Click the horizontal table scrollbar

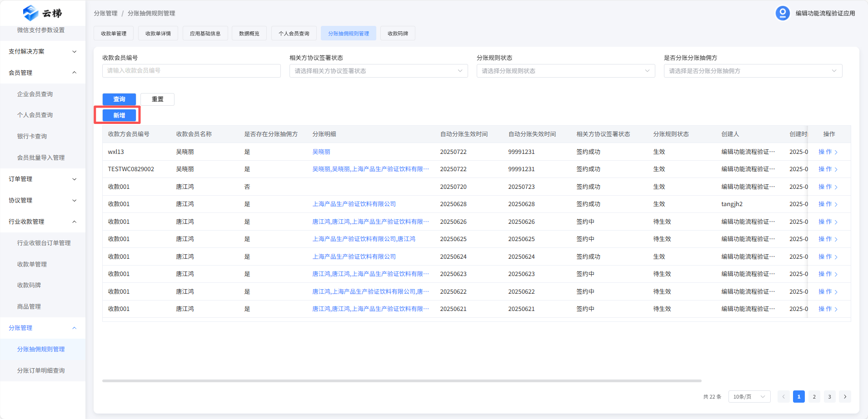pyautogui.click(x=402, y=381)
